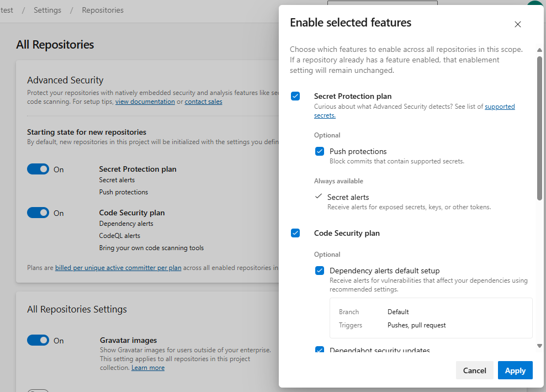The height and width of the screenshot is (392, 546).
Task: Click the Apply button
Action: point(515,370)
